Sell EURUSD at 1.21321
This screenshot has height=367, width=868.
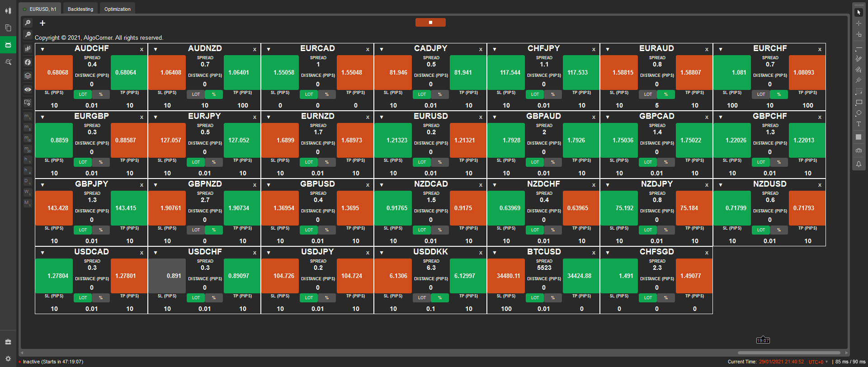[468, 140]
